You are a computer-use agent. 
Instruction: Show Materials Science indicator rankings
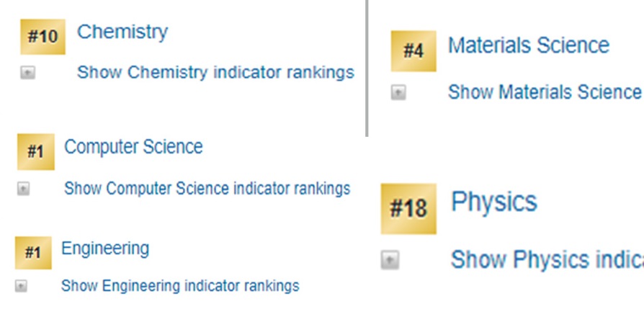545,92
